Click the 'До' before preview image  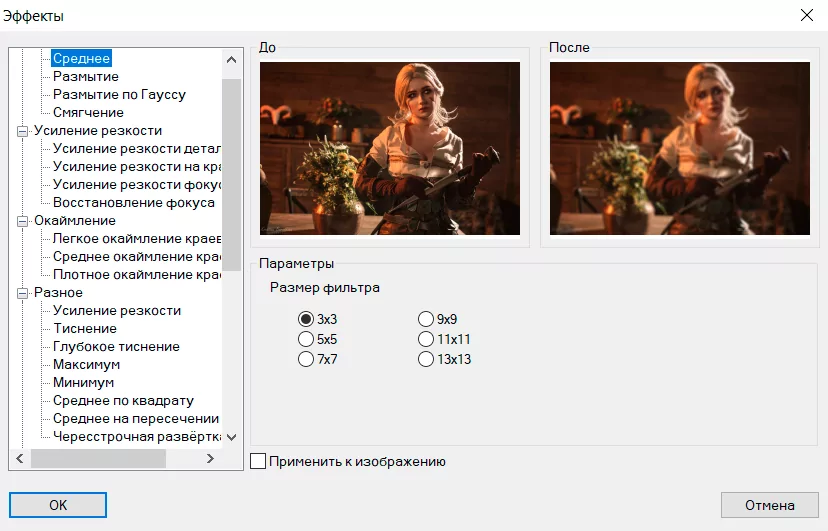point(390,148)
